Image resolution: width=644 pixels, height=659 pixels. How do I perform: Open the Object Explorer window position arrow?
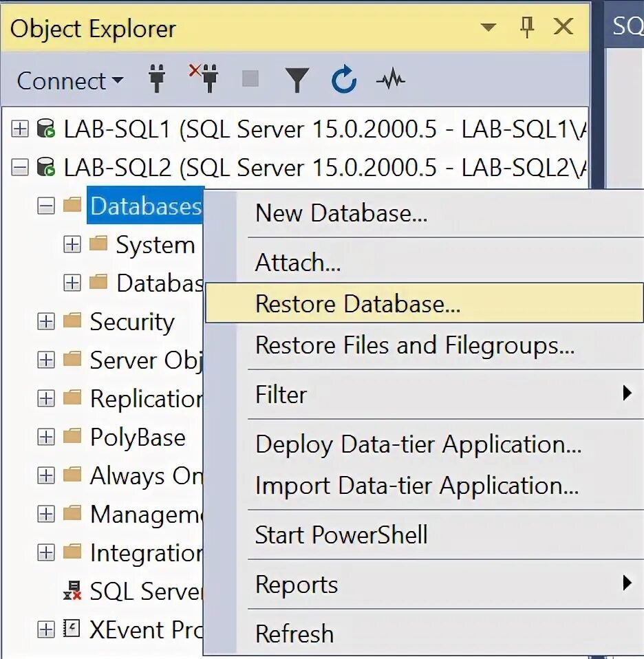tap(489, 28)
